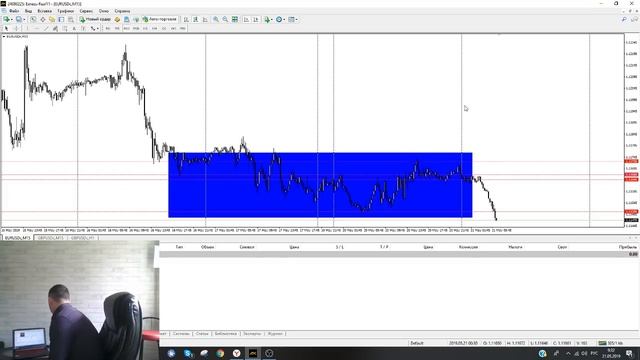Expand the Arrows tool dropdown arrow
This screenshot has height=360, width=640.
[x=98, y=29]
